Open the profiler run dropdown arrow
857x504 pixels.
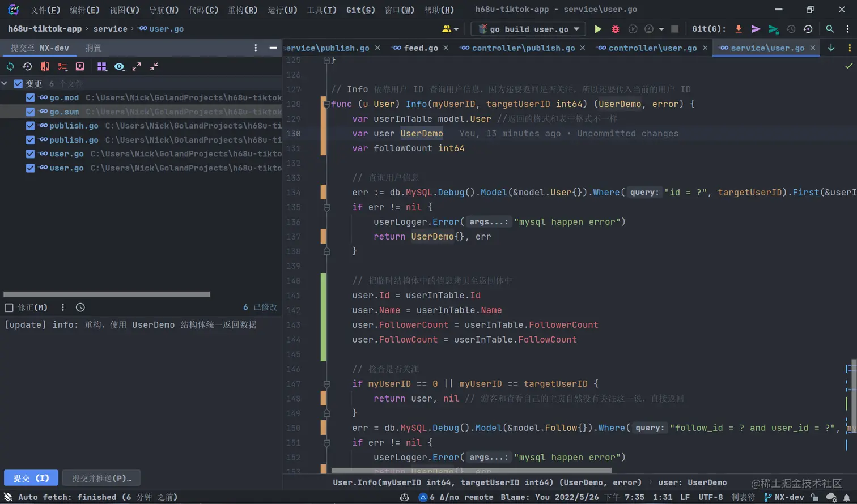pyautogui.click(x=661, y=29)
